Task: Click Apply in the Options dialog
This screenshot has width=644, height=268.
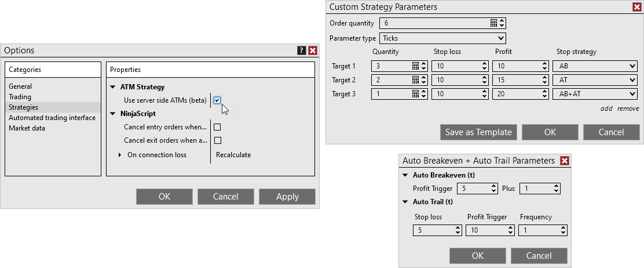Action: pyautogui.click(x=287, y=197)
